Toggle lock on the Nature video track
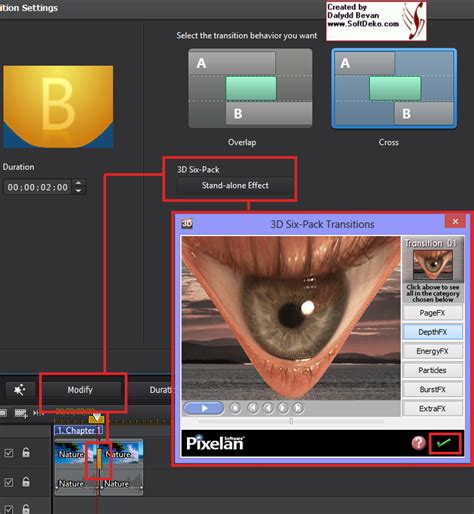This screenshot has width=474, height=514. click(x=26, y=452)
